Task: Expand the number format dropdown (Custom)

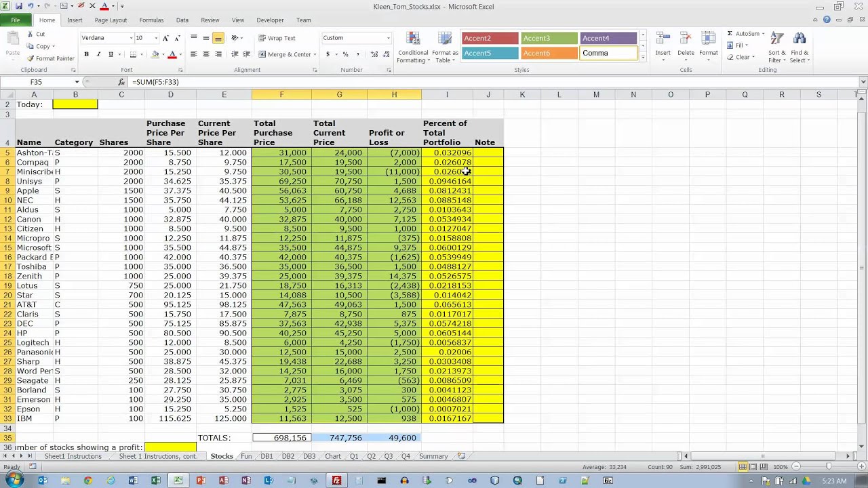Action: (x=389, y=38)
